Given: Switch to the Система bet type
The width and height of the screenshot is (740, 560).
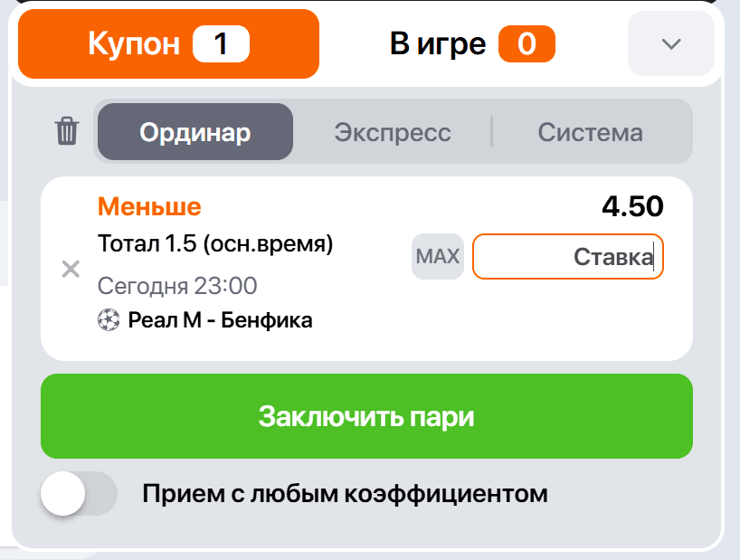Looking at the screenshot, I should click(590, 132).
